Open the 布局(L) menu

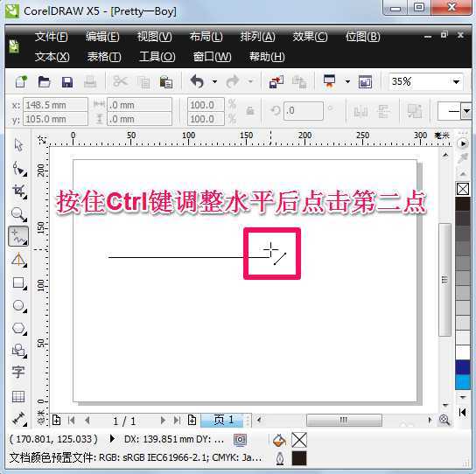click(206, 37)
